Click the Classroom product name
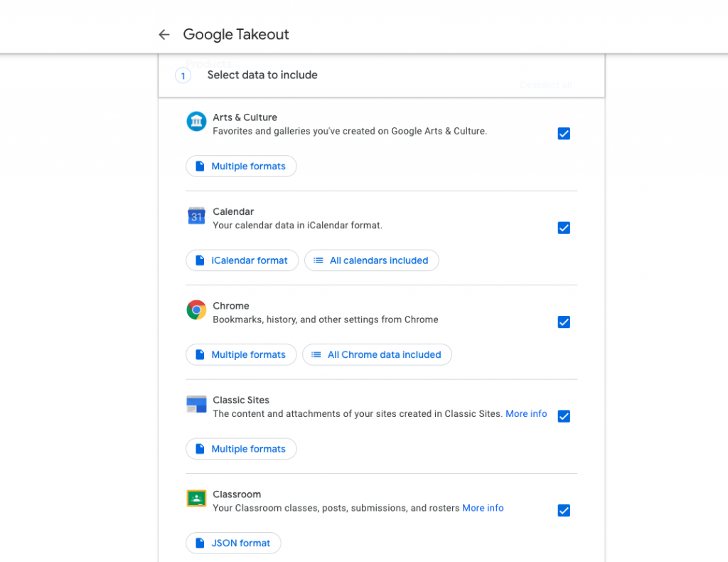This screenshot has width=728, height=562. tap(237, 494)
